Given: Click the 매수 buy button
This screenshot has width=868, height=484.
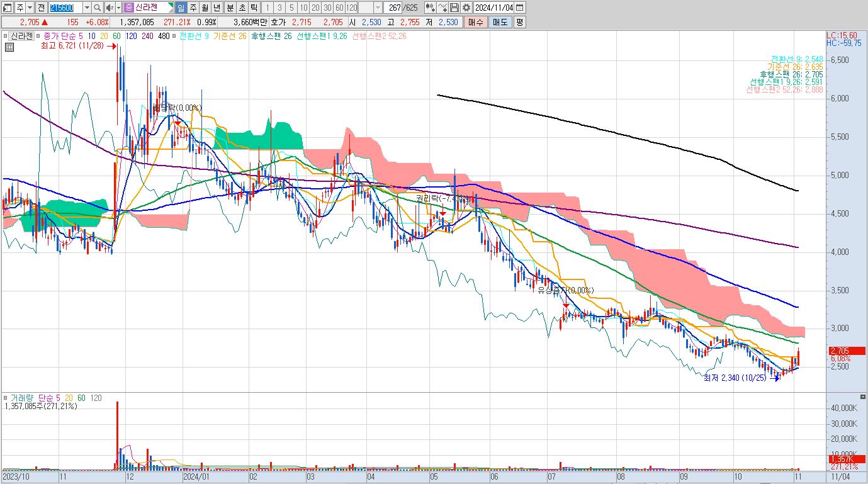Looking at the screenshot, I should [476, 22].
